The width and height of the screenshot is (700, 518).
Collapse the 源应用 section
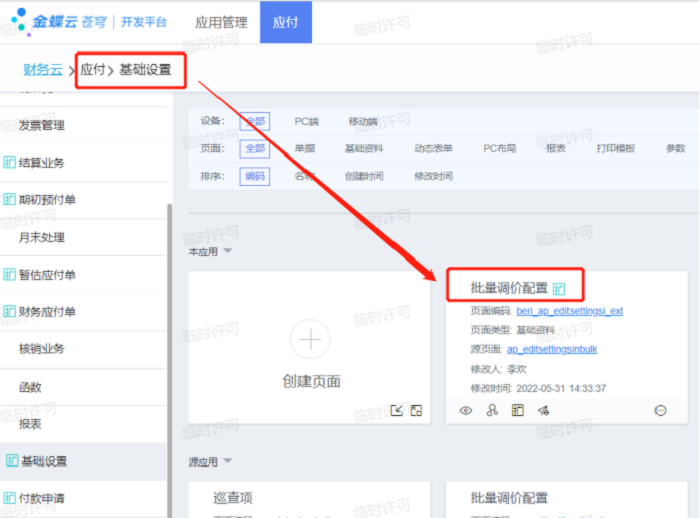pos(227,461)
